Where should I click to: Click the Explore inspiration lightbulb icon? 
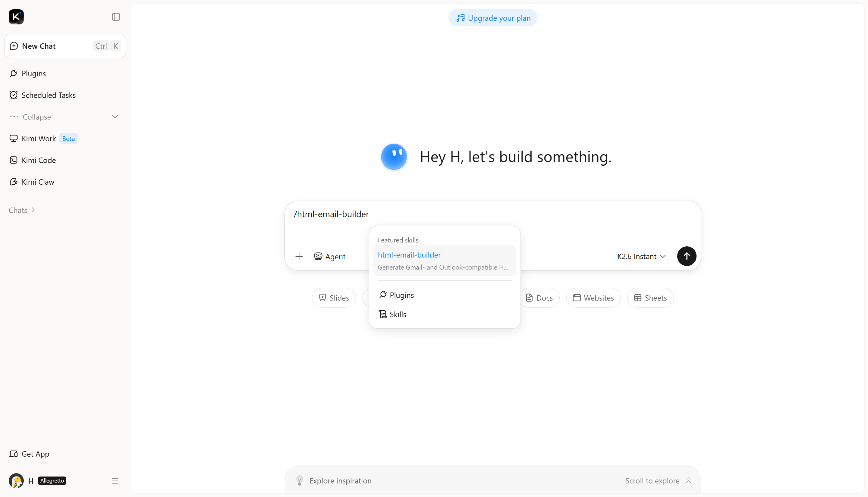(x=300, y=481)
